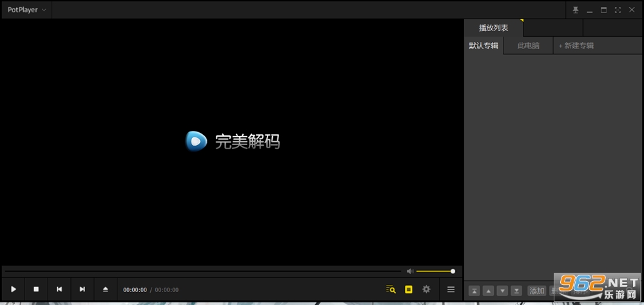This screenshot has width=644, height=305.
Task: Open the settings gear in the control bar
Action: [426, 290]
